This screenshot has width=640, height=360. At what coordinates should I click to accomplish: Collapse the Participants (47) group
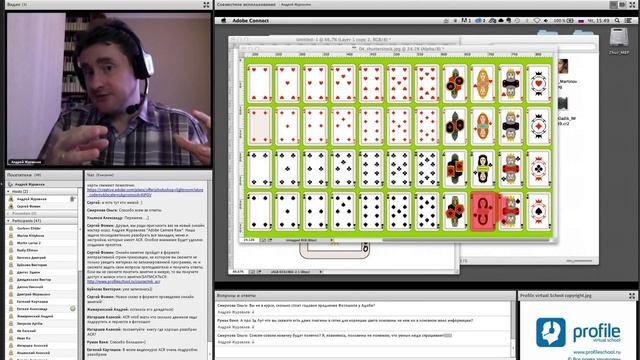(x=8, y=221)
